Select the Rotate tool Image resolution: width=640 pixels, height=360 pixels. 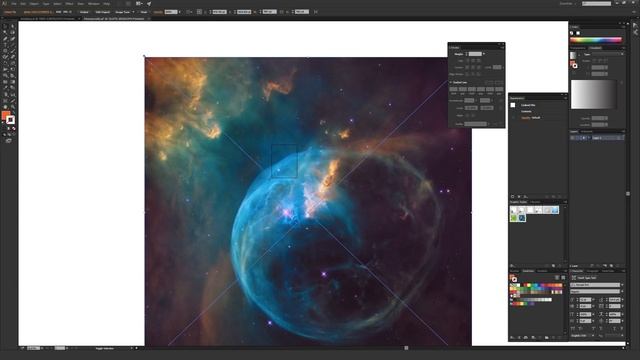[5, 63]
